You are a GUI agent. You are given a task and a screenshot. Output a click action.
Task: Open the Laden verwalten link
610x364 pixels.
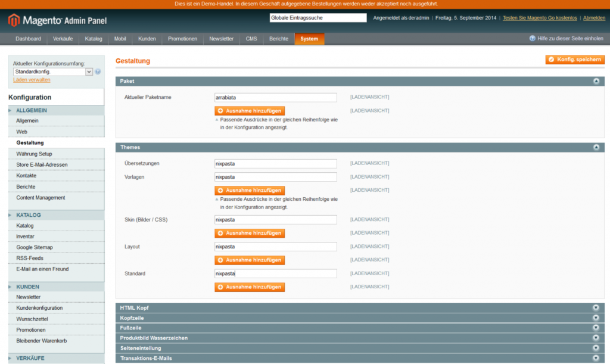(31, 79)
